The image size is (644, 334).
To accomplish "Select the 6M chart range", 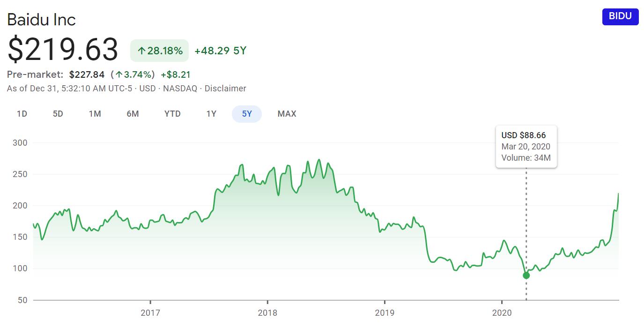I will pos(133,114).
